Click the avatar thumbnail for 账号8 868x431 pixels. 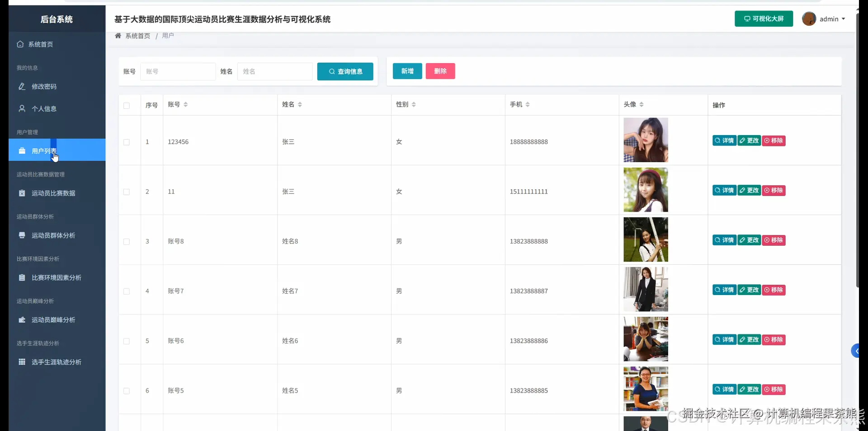pyautogui.click(x=646, y=239)
